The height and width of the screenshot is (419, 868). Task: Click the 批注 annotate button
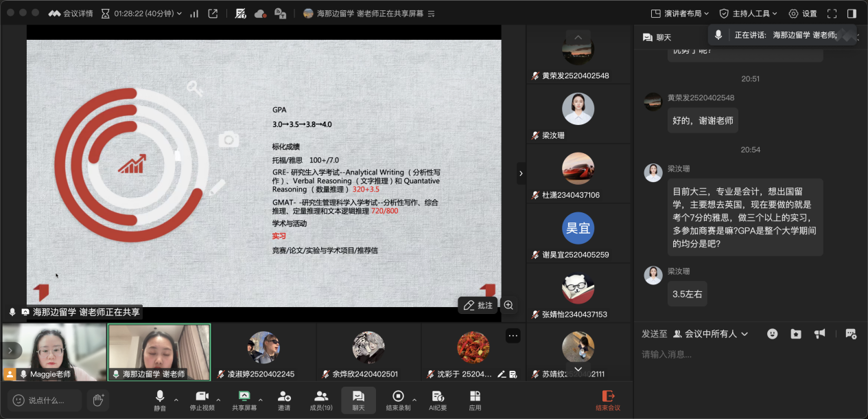pyautogui.click(x=478, y=305)
